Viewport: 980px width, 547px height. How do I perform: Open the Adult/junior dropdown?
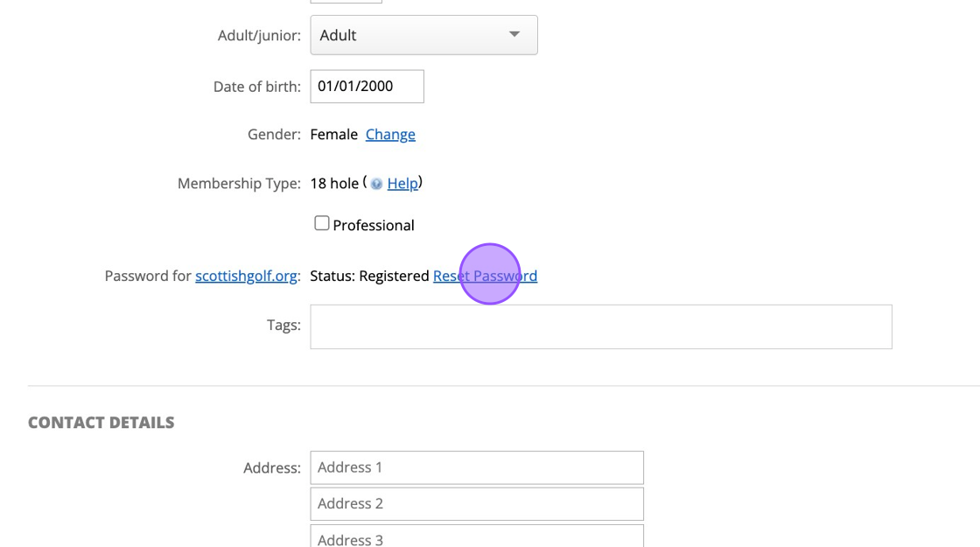tap(423, 35)
